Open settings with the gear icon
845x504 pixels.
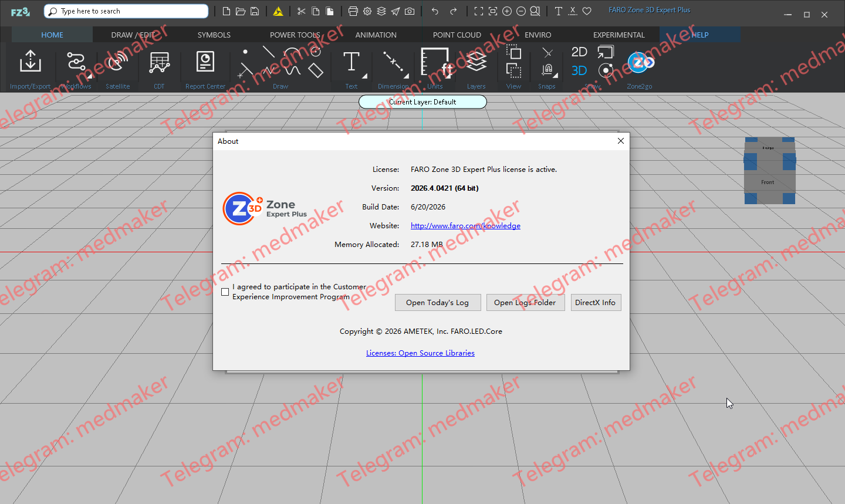(x=367, y=11)
